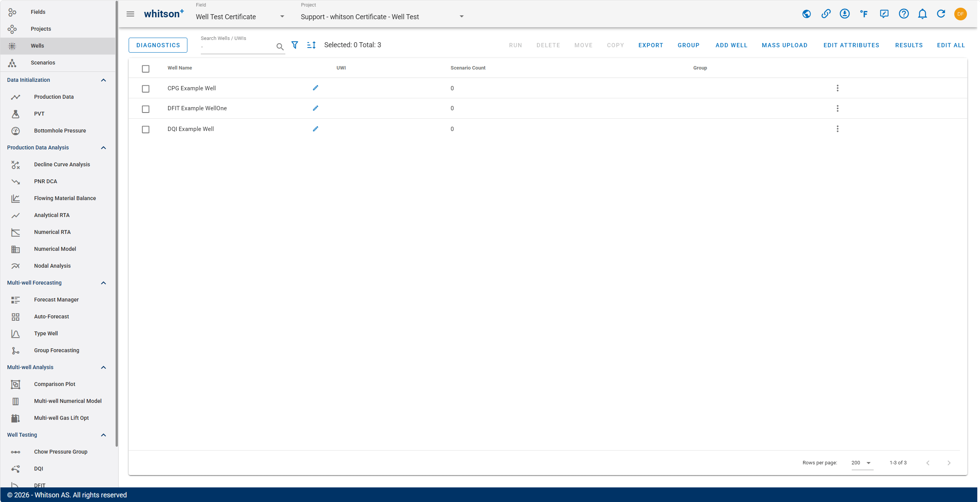This screenshot has width=980, height=502.
Task: Open the filter funnel icon
Action: click(x=295, y=45)
